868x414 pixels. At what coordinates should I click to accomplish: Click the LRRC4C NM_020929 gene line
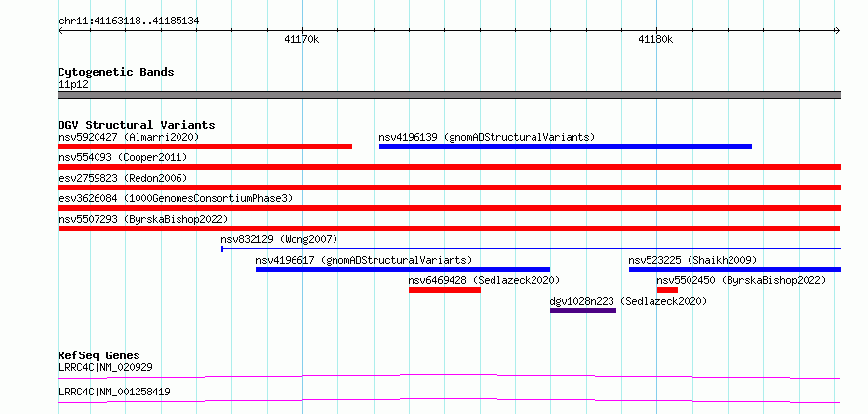tap(449, 376)
